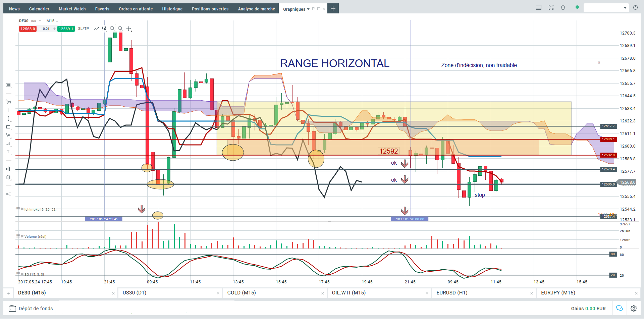Show Positions ouvertes tab

pos(210,9)
